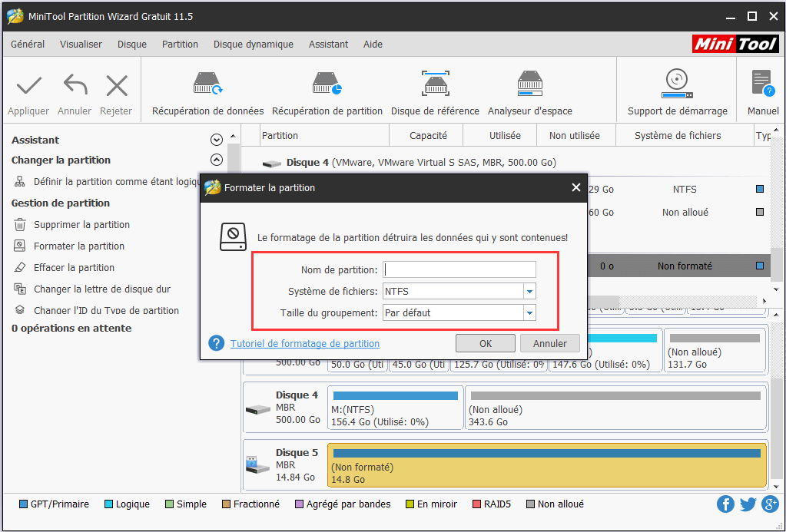Click the disk map scrollbar down arrow

(x=777, y=487)
